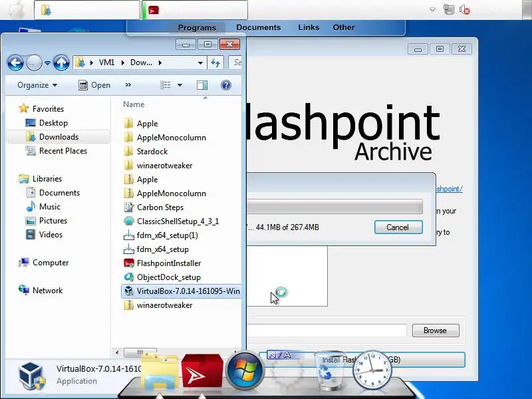Go up one folder level
The image size is (532, 399).
pyautogui.click(x=61, y=63)
